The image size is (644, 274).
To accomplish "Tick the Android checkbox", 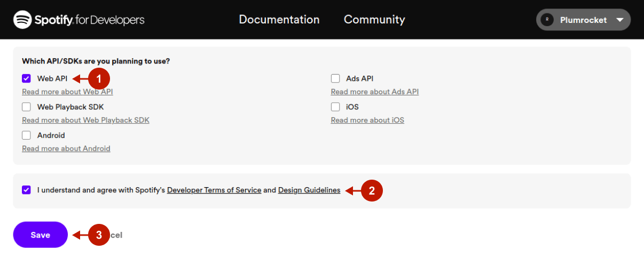I will point(26,135).
